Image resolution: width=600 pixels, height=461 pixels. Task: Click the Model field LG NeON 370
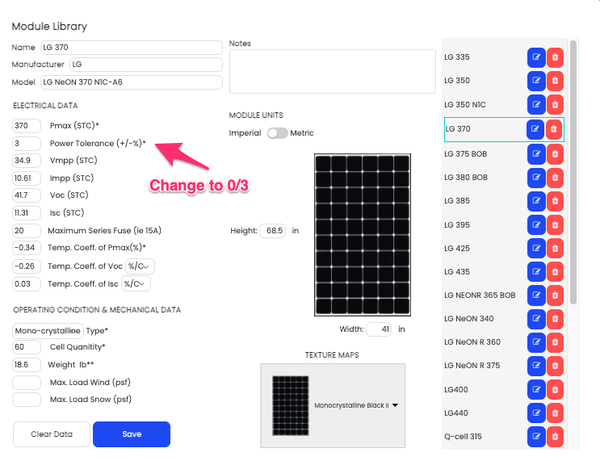coord(131,82)
